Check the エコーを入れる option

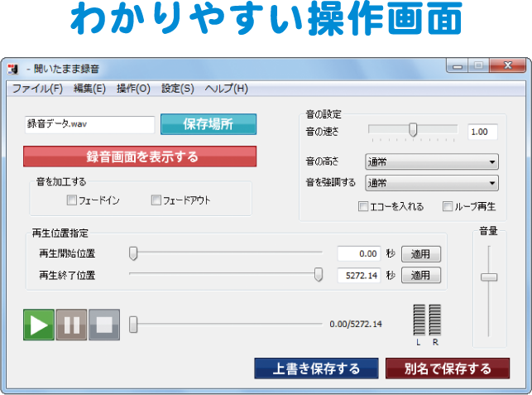coord(363,206)
